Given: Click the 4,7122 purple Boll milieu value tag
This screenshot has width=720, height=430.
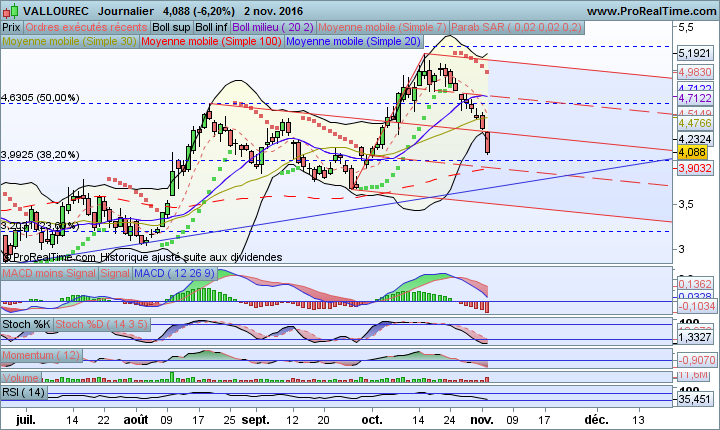Looking at the screenshot, I should coord(695,98).
